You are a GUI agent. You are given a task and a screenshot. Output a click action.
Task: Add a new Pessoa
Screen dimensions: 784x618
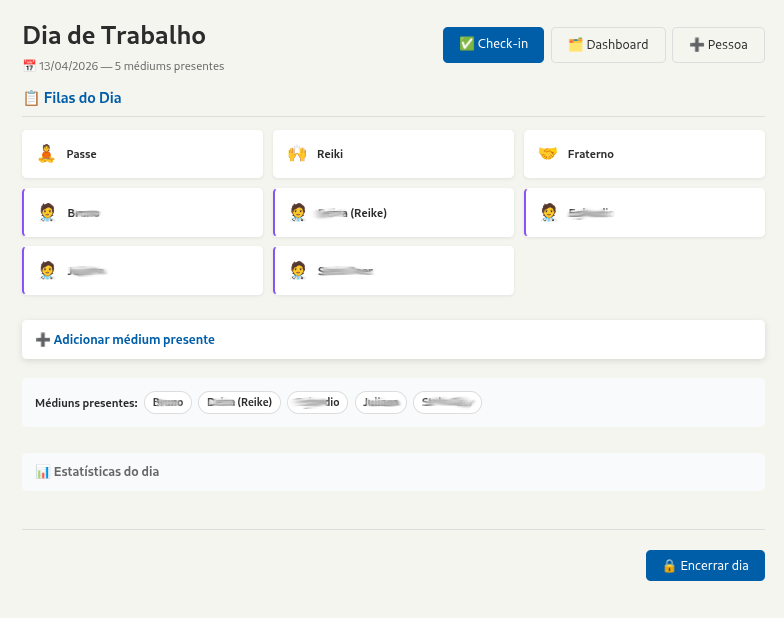coord(718,45)
